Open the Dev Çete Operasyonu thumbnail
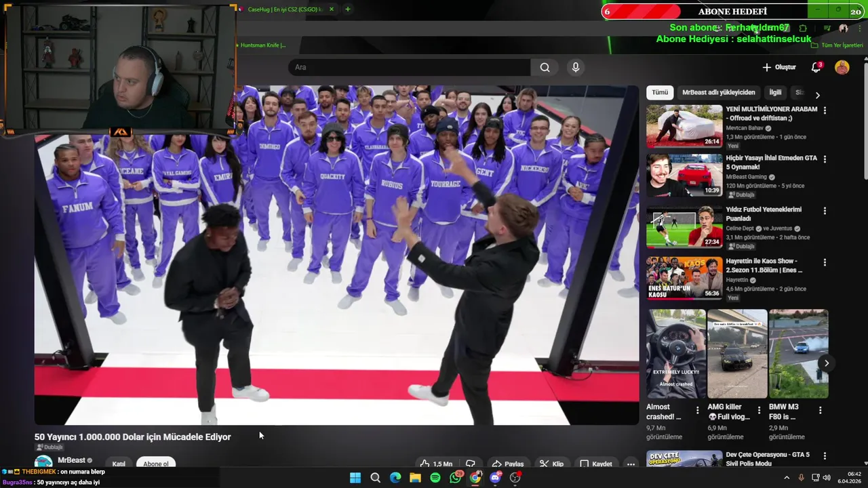Viewport: 868px width, 488px height. pos(684,459)
